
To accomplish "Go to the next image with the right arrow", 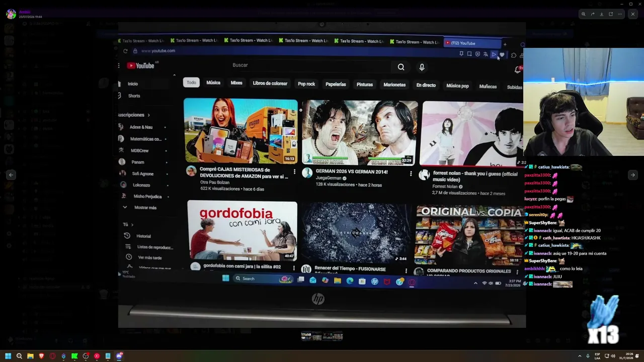I will click(632, 175).
